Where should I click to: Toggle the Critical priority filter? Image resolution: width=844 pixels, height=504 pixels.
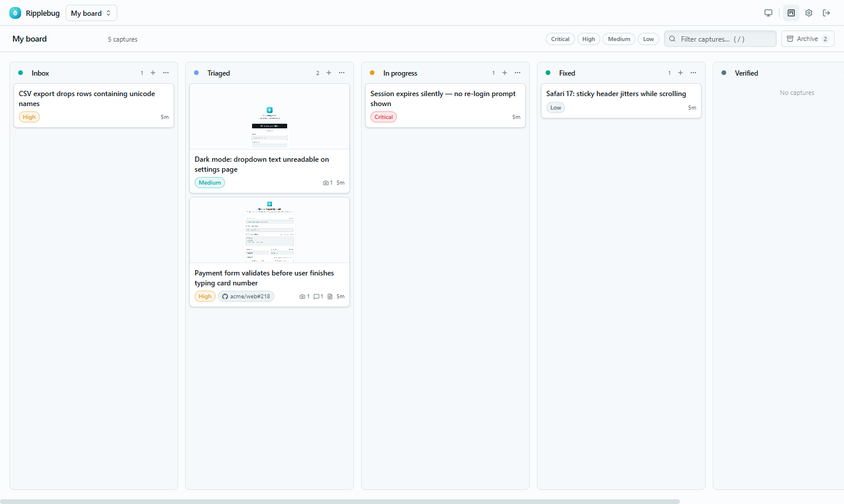click(x=560, y=39)
